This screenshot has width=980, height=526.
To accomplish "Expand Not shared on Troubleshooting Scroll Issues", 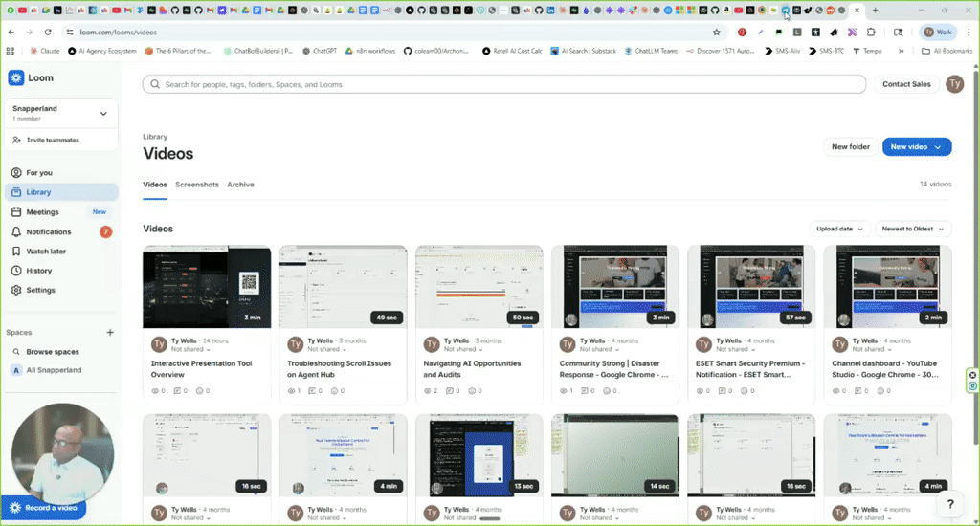I will click(327, 350).
